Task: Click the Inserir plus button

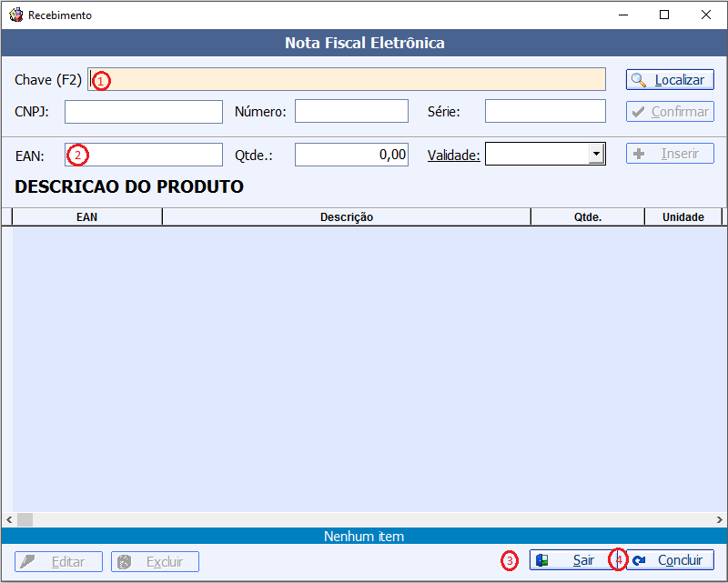Action: [x=670, y=154]
